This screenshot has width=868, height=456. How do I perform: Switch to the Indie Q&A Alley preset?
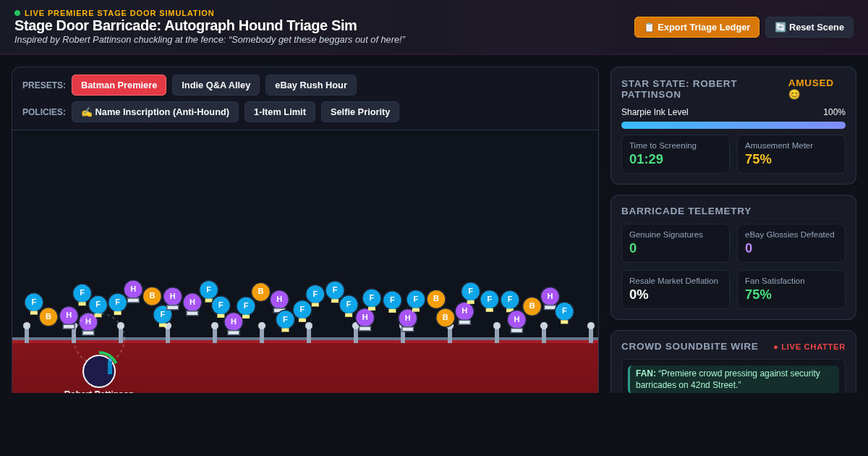[216, 85]
